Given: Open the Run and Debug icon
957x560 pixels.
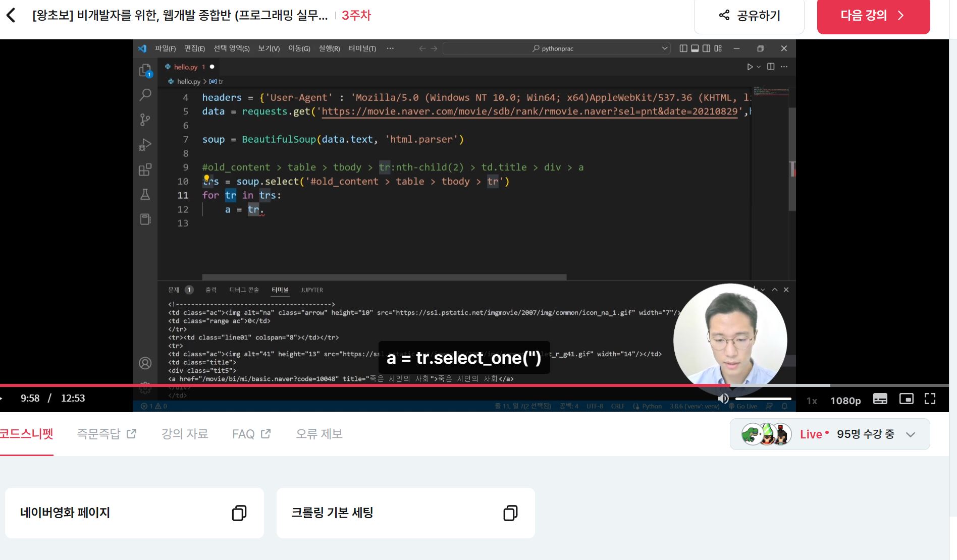Looking at the screenshot, I should click(x=145, y=144).
